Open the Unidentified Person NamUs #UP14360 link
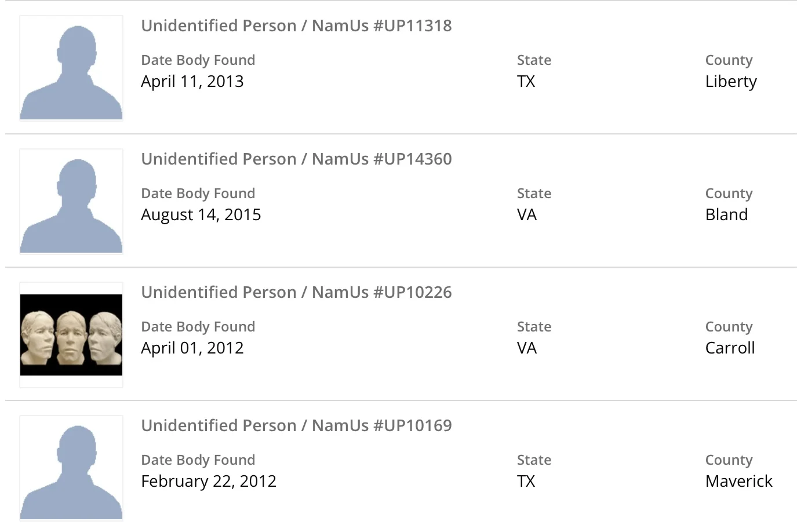The width and height of the screenshot is (797, 532). 296,159
